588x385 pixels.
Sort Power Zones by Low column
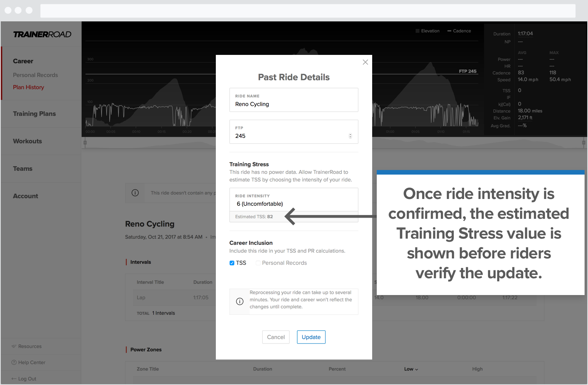pos(411,369)
